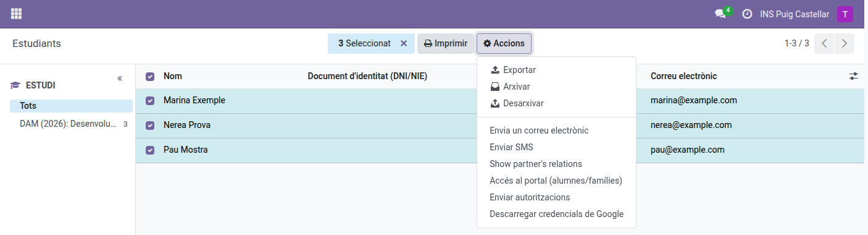Sort by the Nom column header
This screenshot has height=235, width=868.
(x=173, y=76)
